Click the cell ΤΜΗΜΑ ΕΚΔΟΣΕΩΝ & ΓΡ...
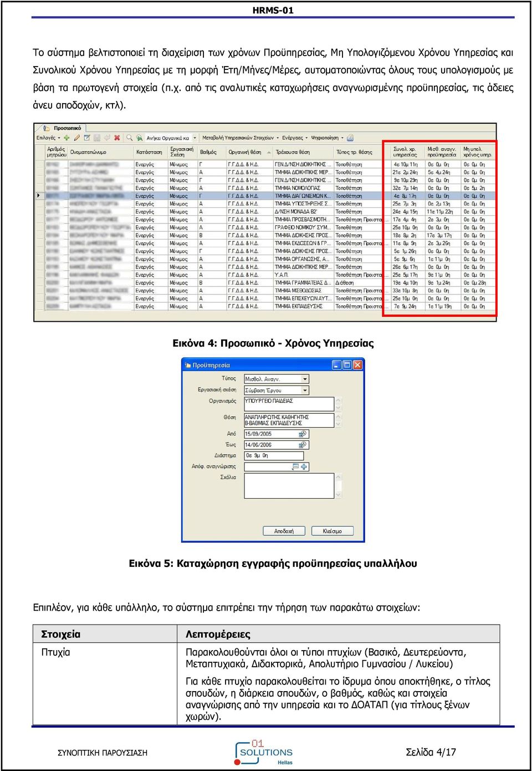532x771 pixels. (x=304, y=243)
